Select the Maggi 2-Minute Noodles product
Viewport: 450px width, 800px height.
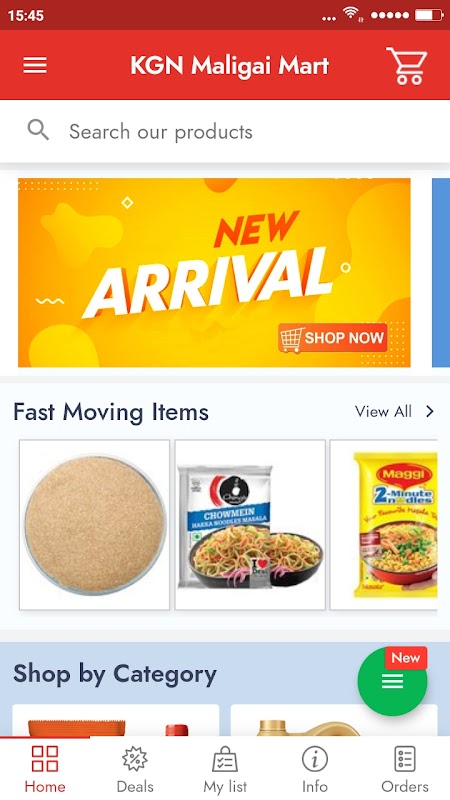tap(384, 525)
